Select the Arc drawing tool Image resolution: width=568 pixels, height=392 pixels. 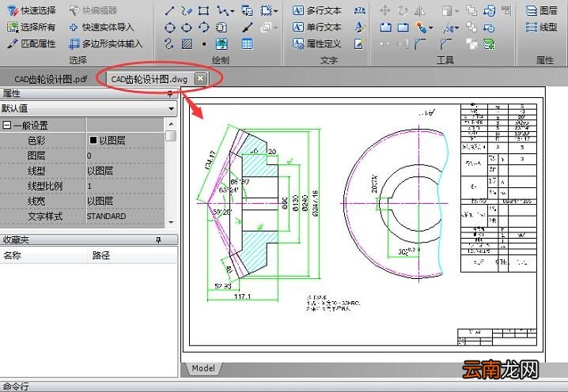204,28
